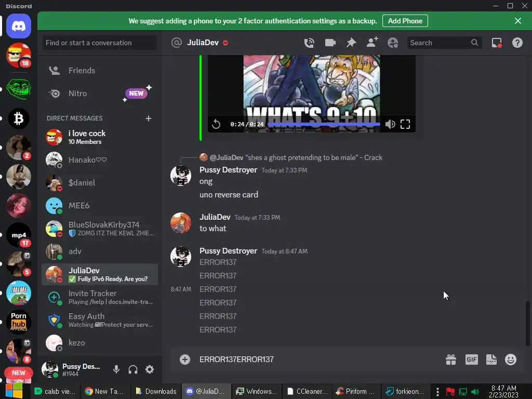Dismiss the two factor suggestion banner
The height and width of the screenshot is (399, 532).
click(x=518, y=21)
